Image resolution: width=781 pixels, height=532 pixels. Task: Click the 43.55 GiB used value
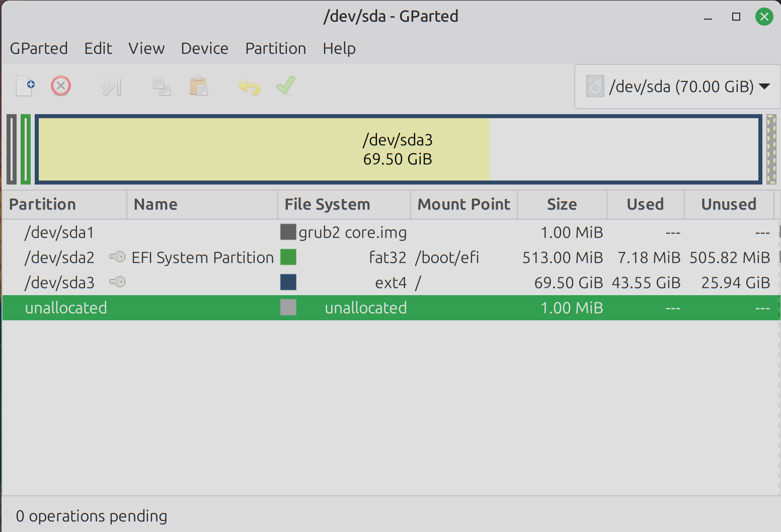(646, 283)
